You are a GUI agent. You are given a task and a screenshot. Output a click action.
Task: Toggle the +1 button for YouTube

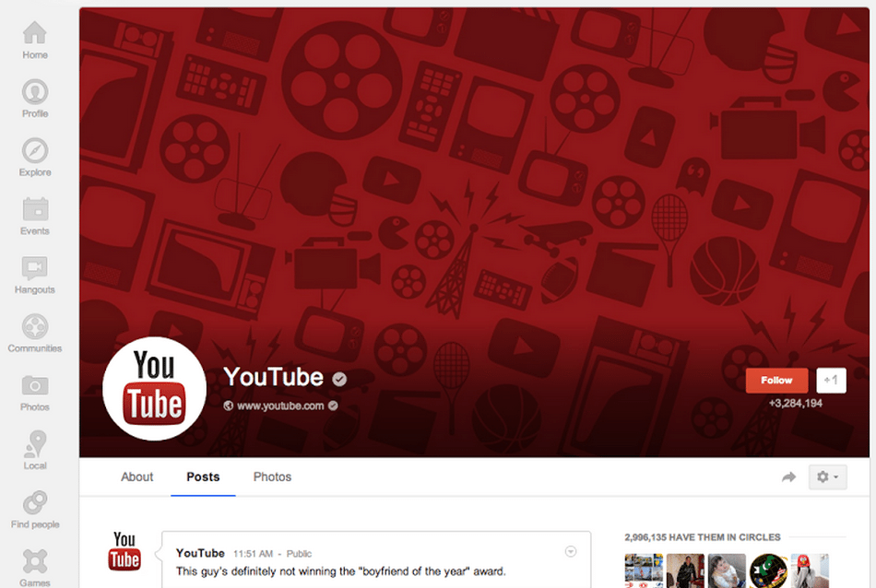(x=831, y=380)
